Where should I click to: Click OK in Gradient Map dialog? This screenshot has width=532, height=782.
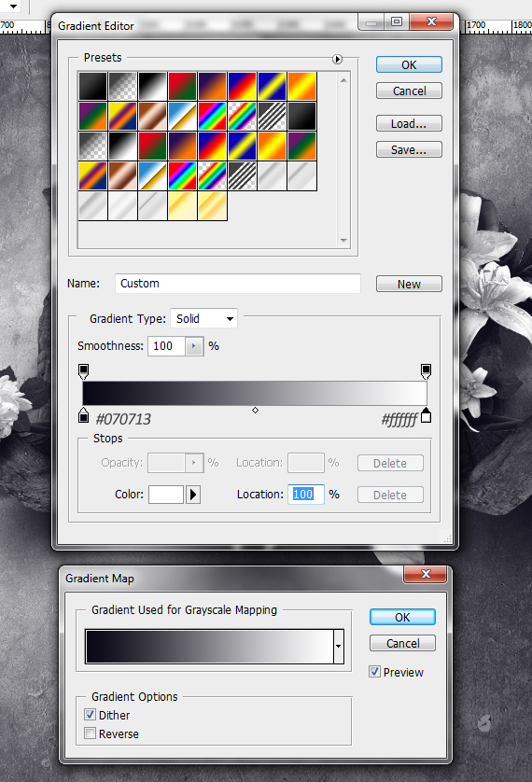click(402, 618)
